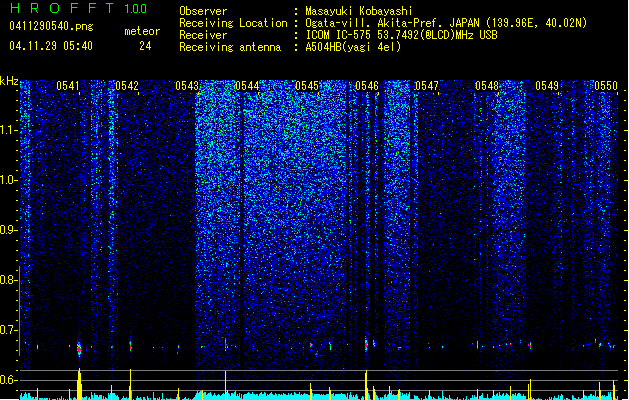This screenshot has width=629, height=400.
Task: Click the 0543 time marker
Action: click(x=187, y=86)
